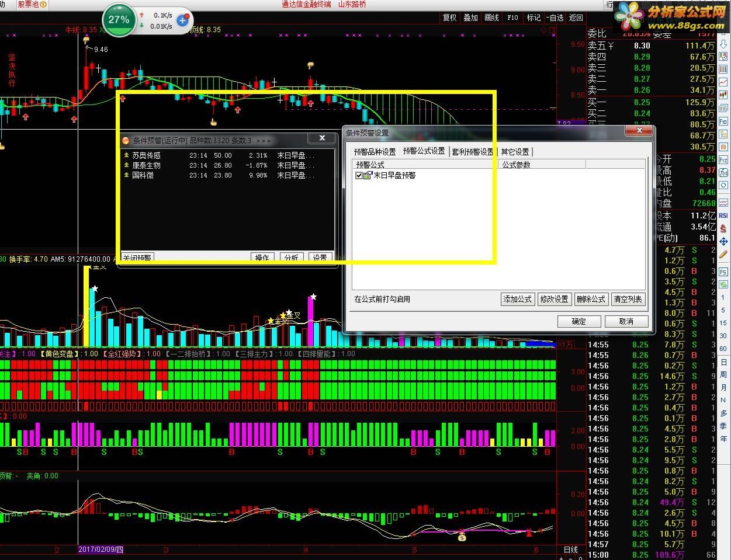Click the 2017/02/09 date marker on timeline
This screenshot has width=731, height=560.
[x=101, y=549]
